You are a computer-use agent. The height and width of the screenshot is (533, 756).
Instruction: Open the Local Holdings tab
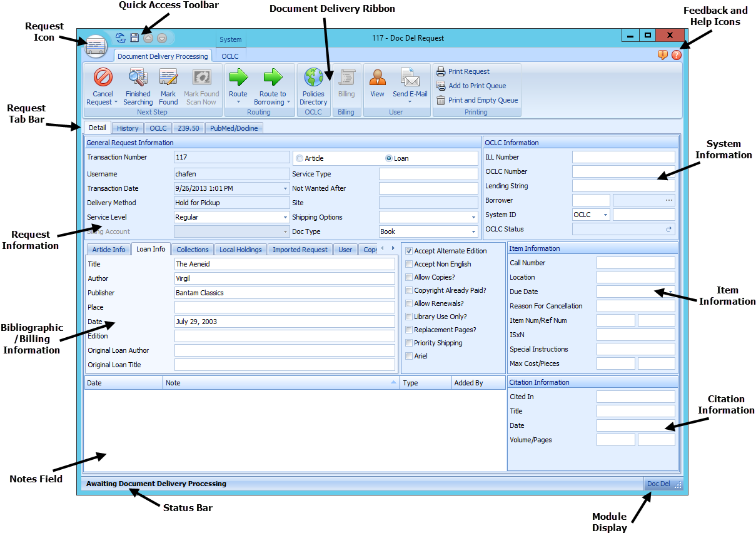[241, 250]
